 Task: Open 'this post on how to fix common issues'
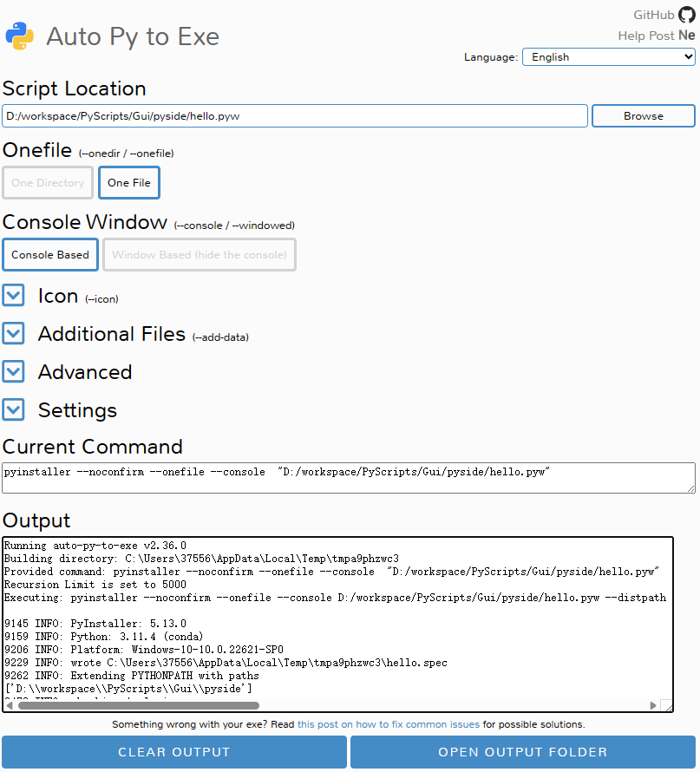[x=389, y=724]
